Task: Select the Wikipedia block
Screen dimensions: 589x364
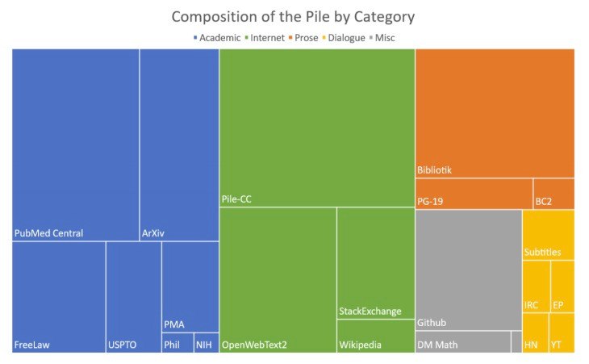Action: click(x=375, y=336)
